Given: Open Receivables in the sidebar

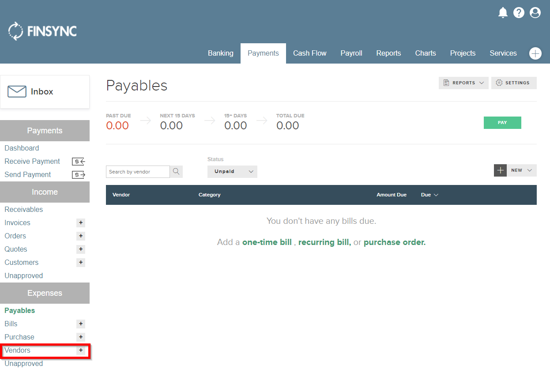Looking at the screenshot, I should click(24, 210).
